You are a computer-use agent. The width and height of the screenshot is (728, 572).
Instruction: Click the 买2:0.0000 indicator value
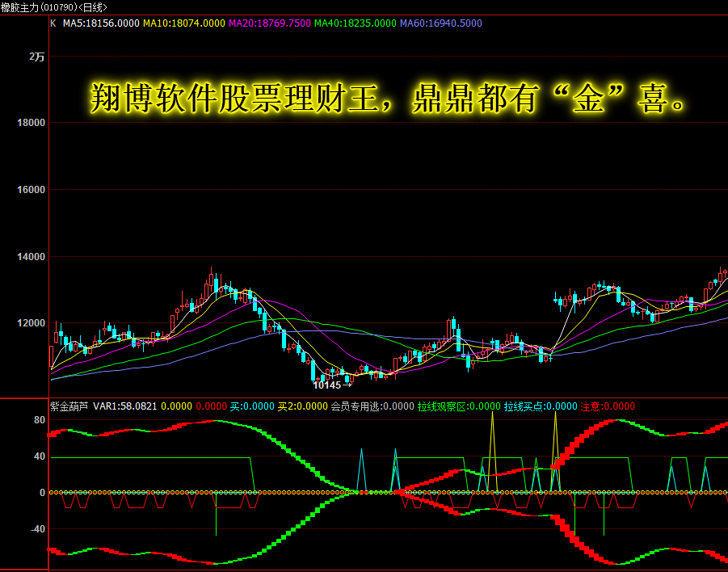tap(303, 406)
